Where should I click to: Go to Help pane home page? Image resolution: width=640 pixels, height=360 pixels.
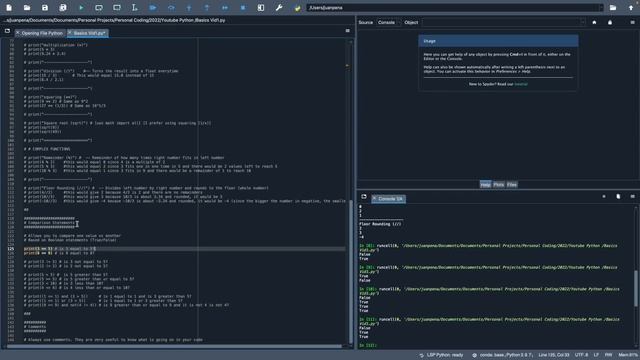coord(594,22)
